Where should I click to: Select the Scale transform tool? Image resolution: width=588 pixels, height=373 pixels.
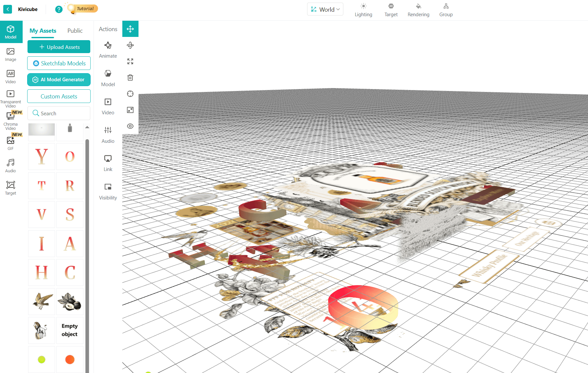tap(130, 62)
